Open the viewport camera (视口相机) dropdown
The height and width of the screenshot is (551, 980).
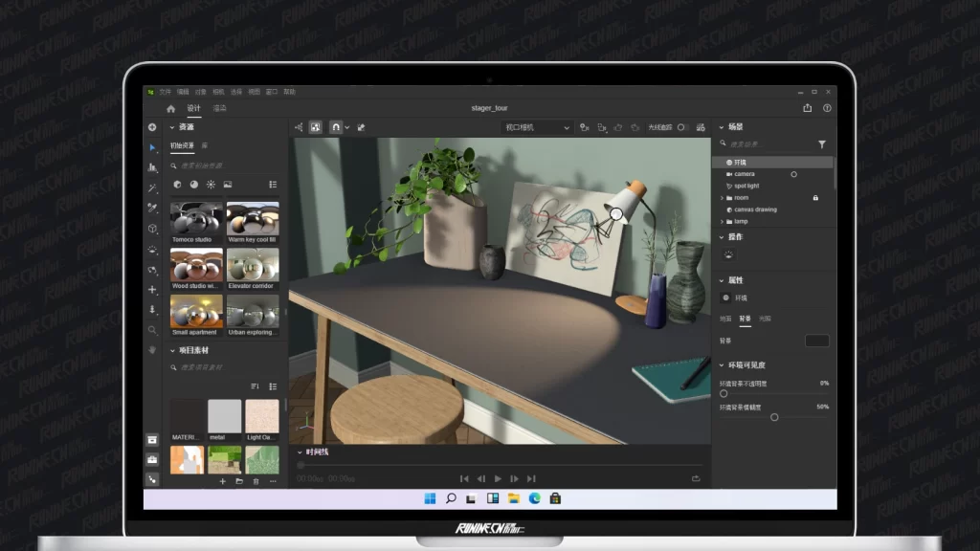pyautogui.click(x=538, y=127)
